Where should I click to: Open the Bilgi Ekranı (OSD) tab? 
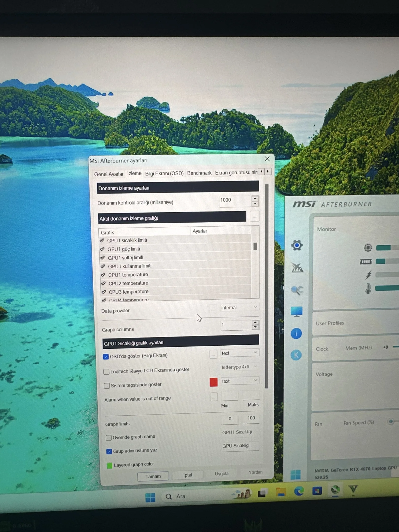[164, 173]
